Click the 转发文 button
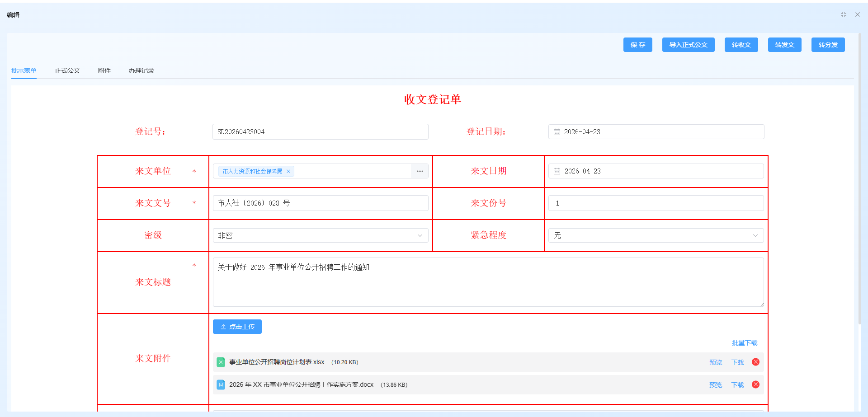 [784, 45]
